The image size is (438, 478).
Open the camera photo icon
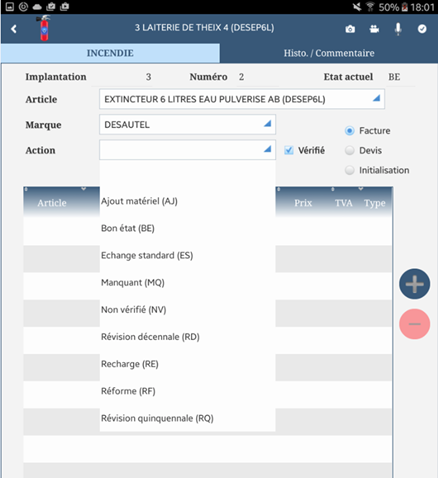pyautogui.click(x=350, y=29)
